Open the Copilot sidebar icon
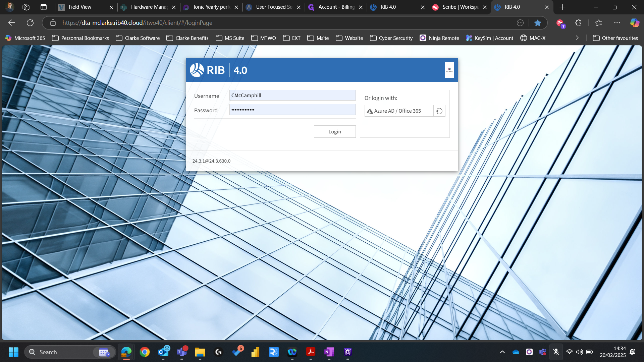 (x=634, y=23)
